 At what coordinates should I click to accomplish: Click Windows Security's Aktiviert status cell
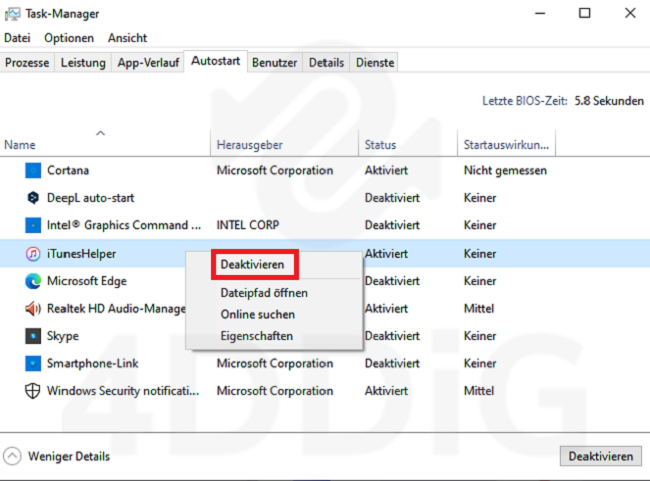[x=386, y=391]
